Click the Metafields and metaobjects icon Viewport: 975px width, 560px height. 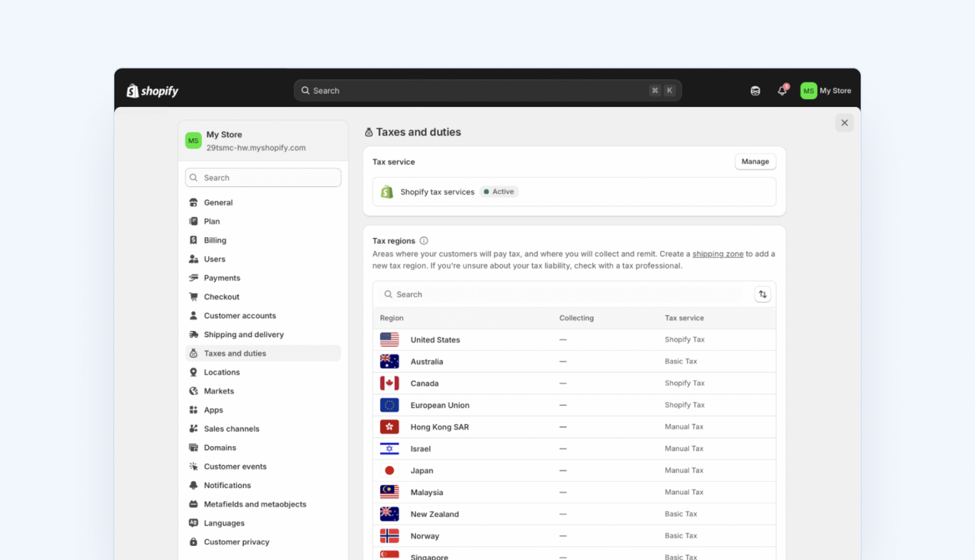click(193, 504)
